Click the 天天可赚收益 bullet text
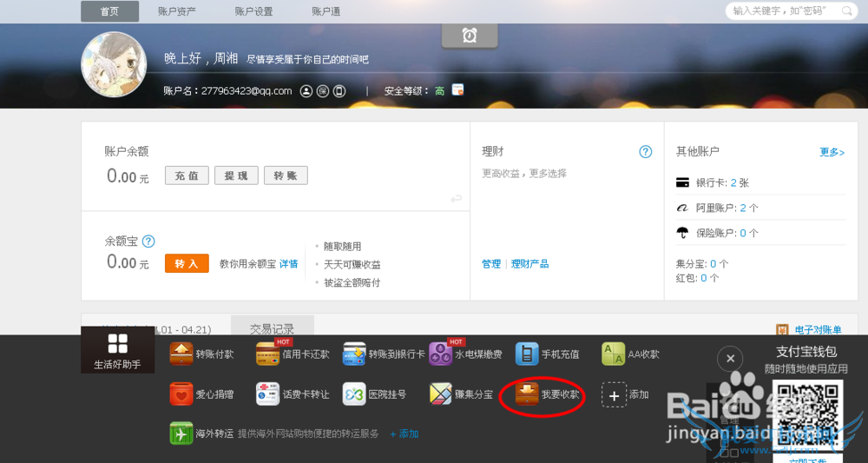Viewport: 868px width, 463px height. [352, 265]
